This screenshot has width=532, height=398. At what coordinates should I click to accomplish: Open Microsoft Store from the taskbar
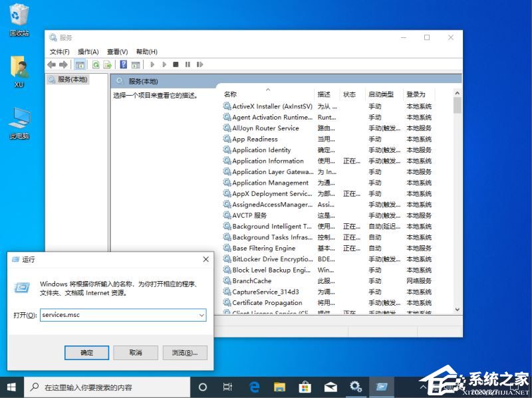click(305, 387)
